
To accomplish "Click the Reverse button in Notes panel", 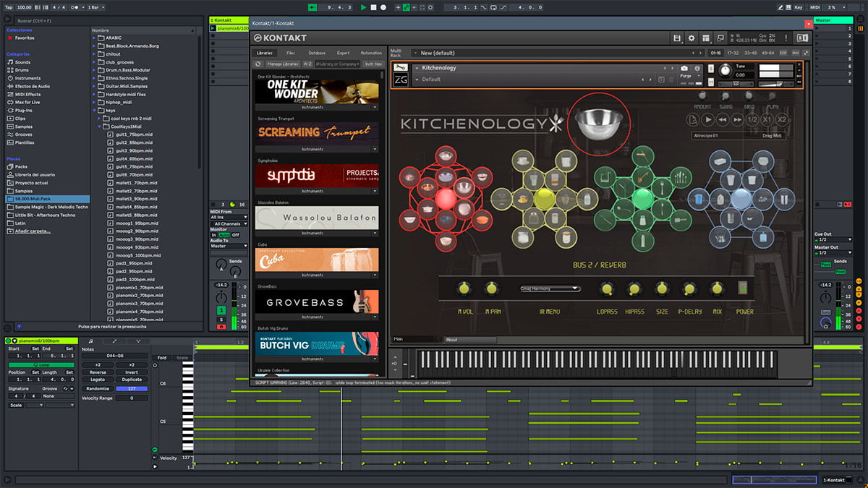I will (x=98, y=372).
